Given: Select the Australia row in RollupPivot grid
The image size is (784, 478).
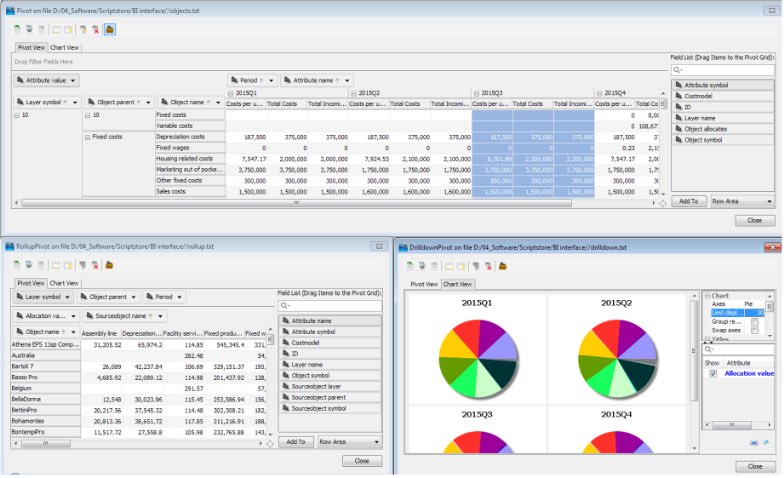Looking at the screenshot, I should tap(46, 356).
